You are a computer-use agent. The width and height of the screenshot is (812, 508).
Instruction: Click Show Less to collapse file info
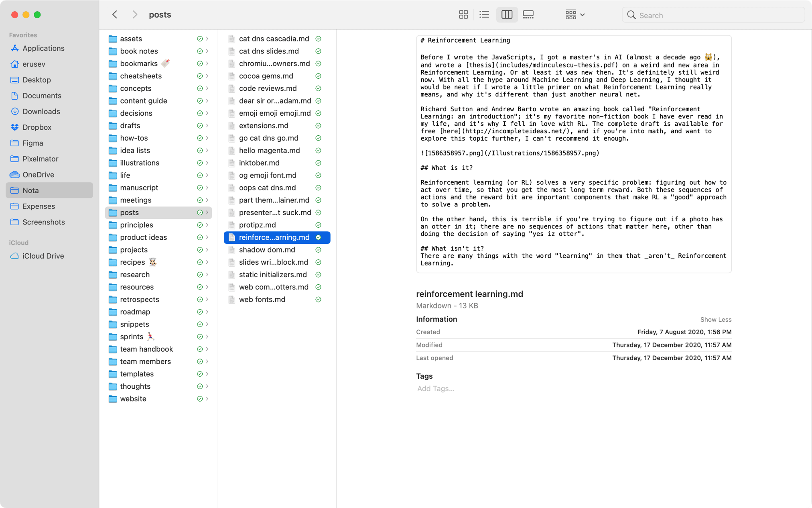pyautogui.click(x=716, y=319)
